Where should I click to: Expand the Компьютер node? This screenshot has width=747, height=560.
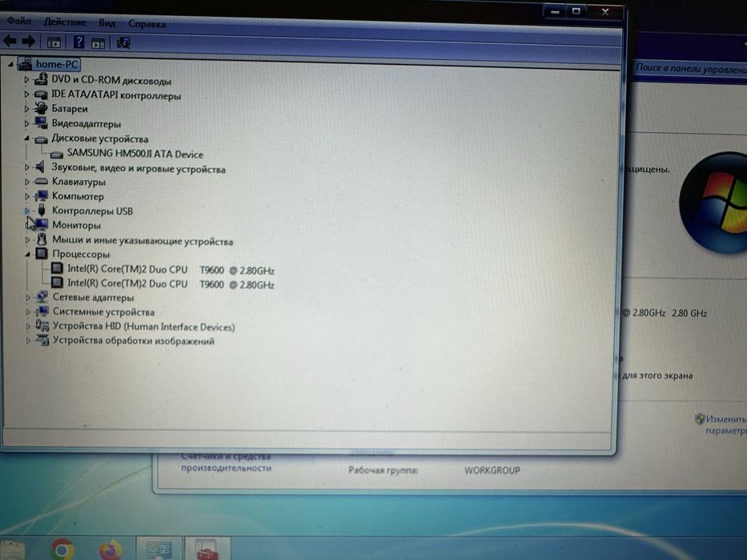pos(27,196)
